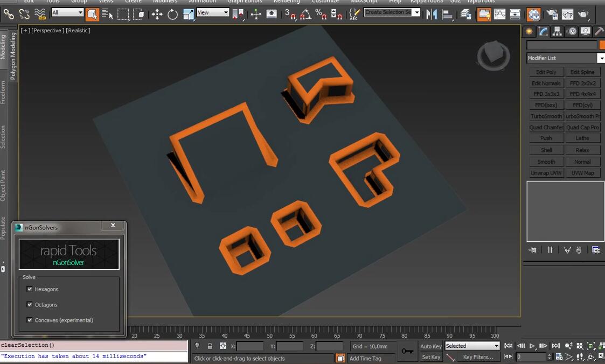Open the Customize menu

325,2
